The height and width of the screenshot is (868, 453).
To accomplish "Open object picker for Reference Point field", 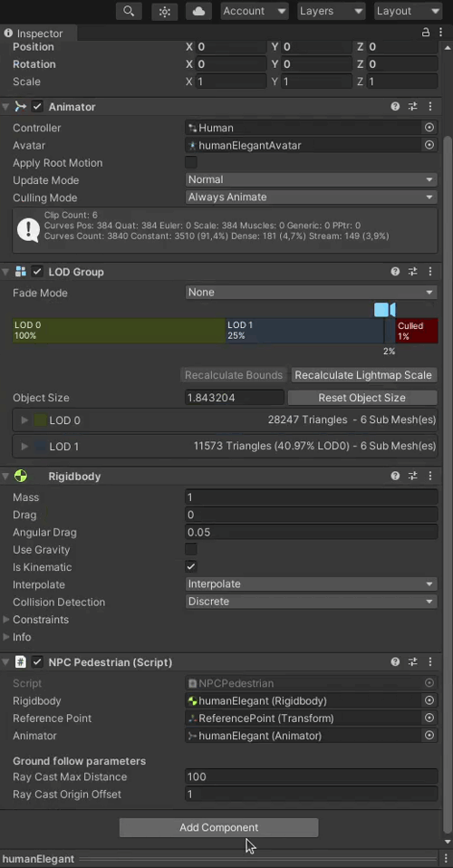I will [x=429, y=718].
